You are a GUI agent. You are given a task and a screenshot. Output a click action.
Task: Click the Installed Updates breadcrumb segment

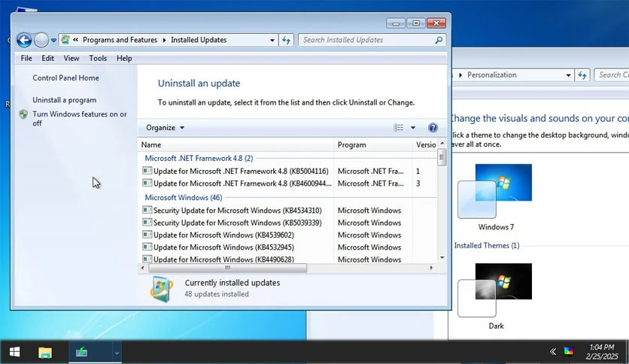click(199, 40)
